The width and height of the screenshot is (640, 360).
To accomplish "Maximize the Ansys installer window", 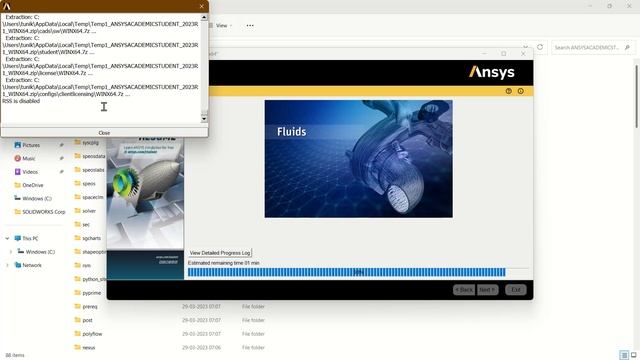I will (x=504, y=53).
